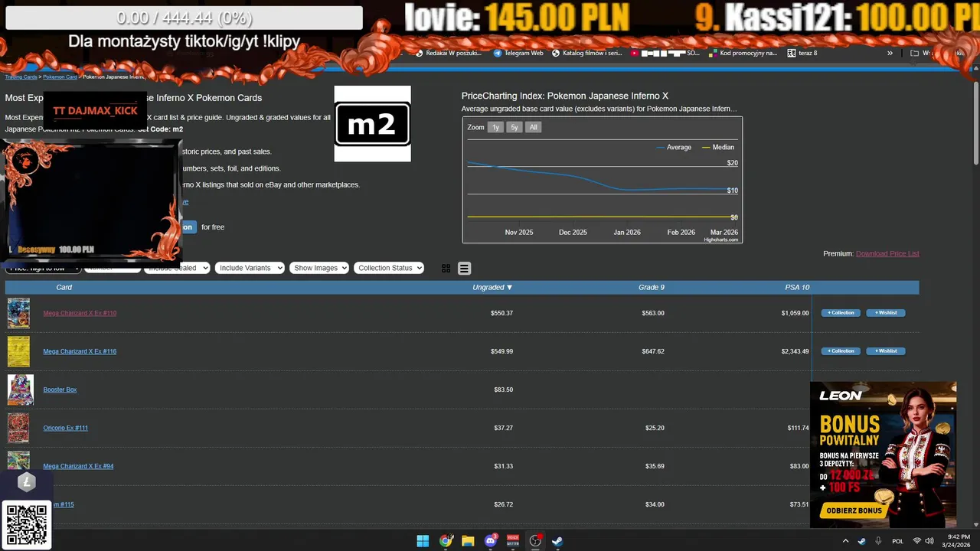Open the Price high to low sort dropdown
Image resolution: width=980 pixels, height=551 pixels.
tap(43, 268)
